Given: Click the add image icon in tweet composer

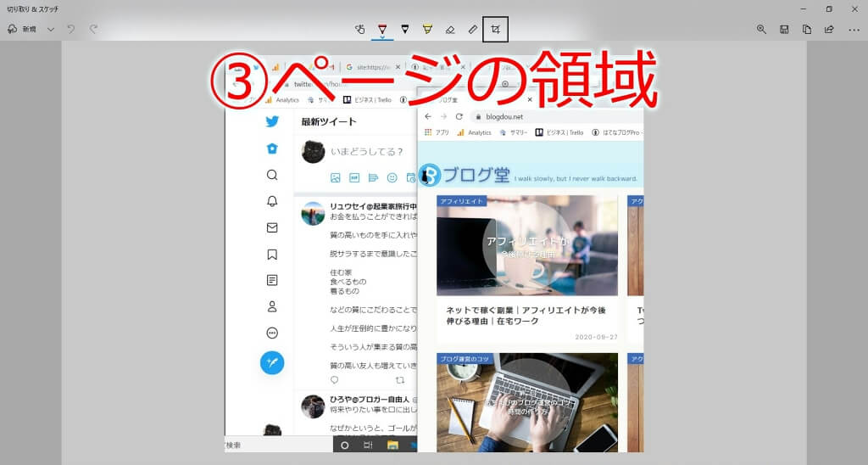Looking at the screenshot, I should (336, 178).
